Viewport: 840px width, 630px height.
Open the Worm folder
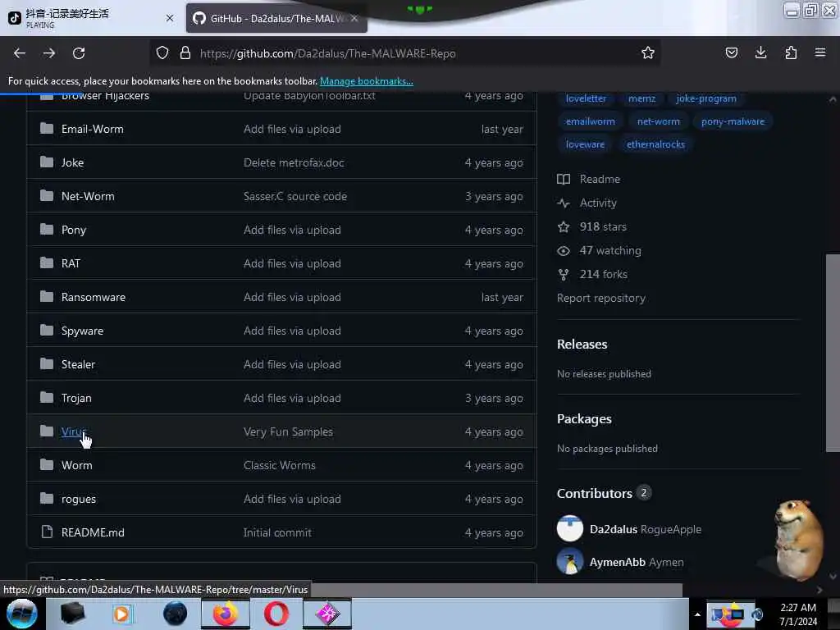(x=76, y=466)
